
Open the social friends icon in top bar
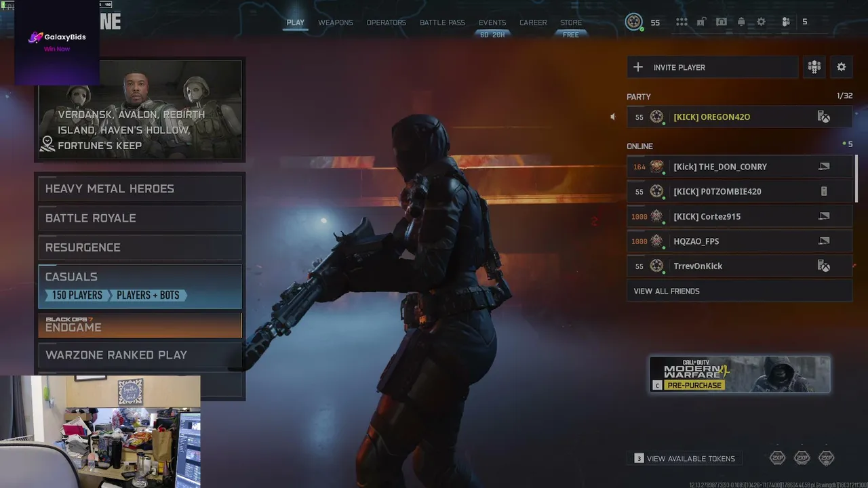click(x=786, y=22)
